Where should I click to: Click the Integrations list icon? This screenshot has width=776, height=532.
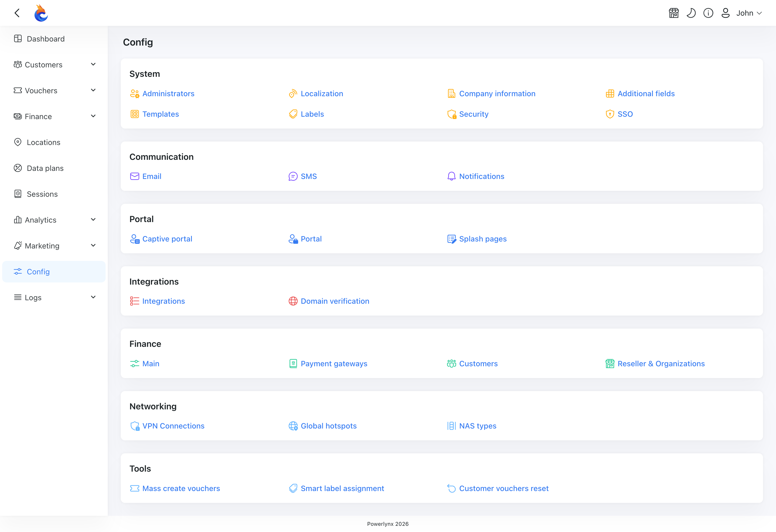click(x=134, y=301)
